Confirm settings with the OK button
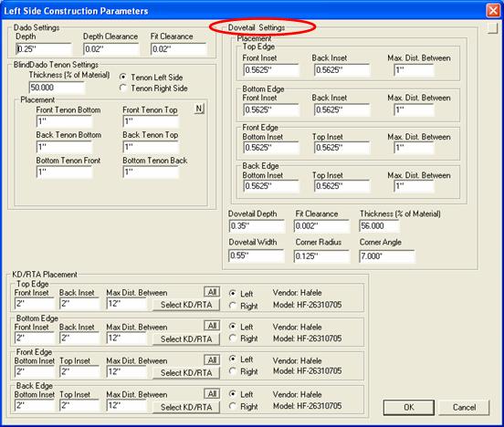Screen dimensions: 504x427 [x=409, y=408]
